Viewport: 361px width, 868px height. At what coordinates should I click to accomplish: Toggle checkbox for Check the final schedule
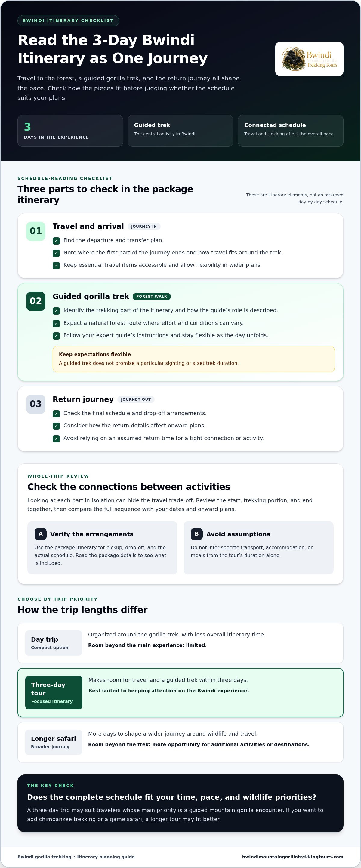click(x=56, y=414)
